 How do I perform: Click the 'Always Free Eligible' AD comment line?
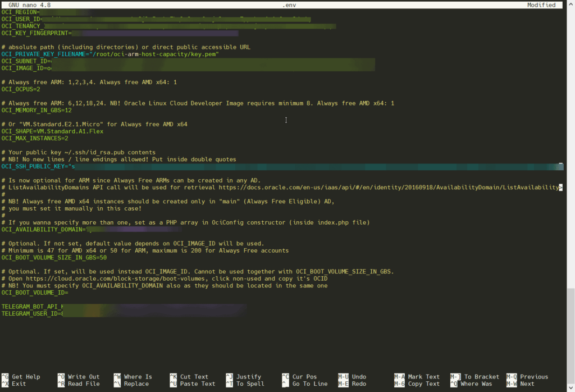(168, 201)
